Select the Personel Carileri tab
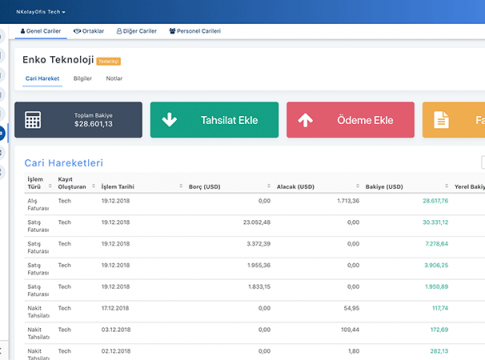 pos(195,31)
